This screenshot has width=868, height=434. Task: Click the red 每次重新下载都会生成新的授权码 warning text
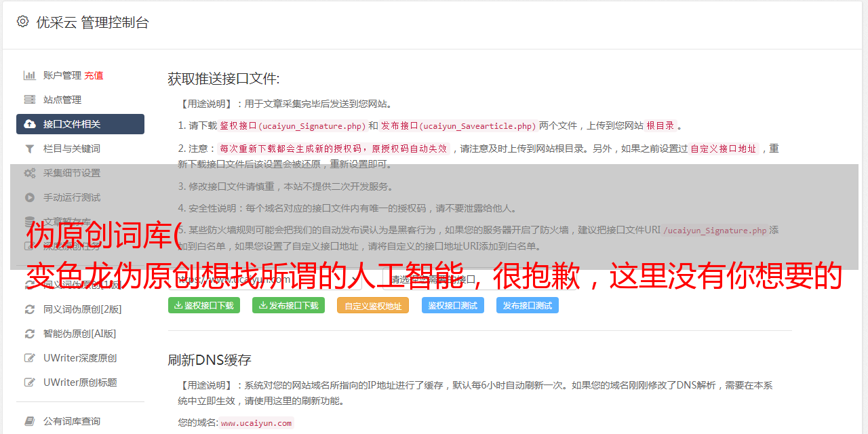click(334, 149)
